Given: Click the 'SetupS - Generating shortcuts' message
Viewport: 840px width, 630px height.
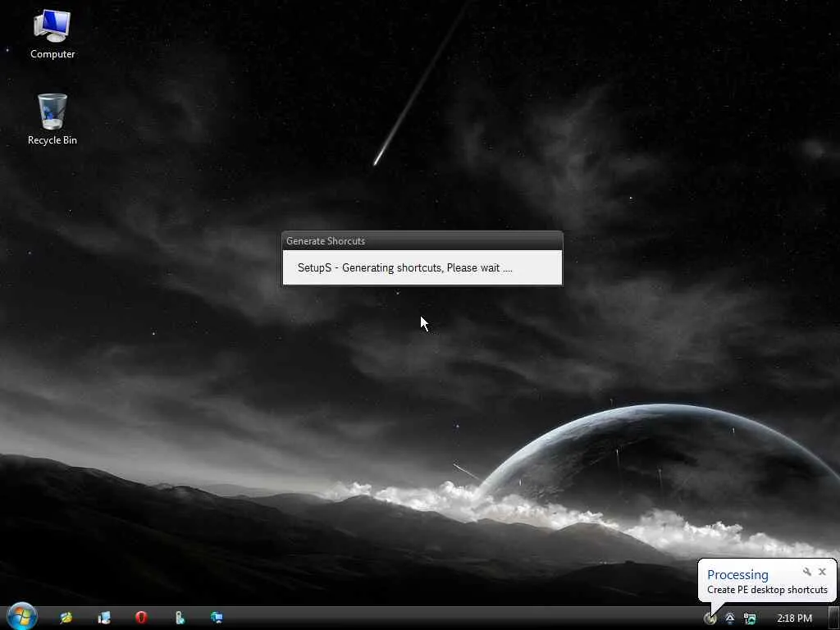Looking at the screenshot, I should click(x=404, y=267).
